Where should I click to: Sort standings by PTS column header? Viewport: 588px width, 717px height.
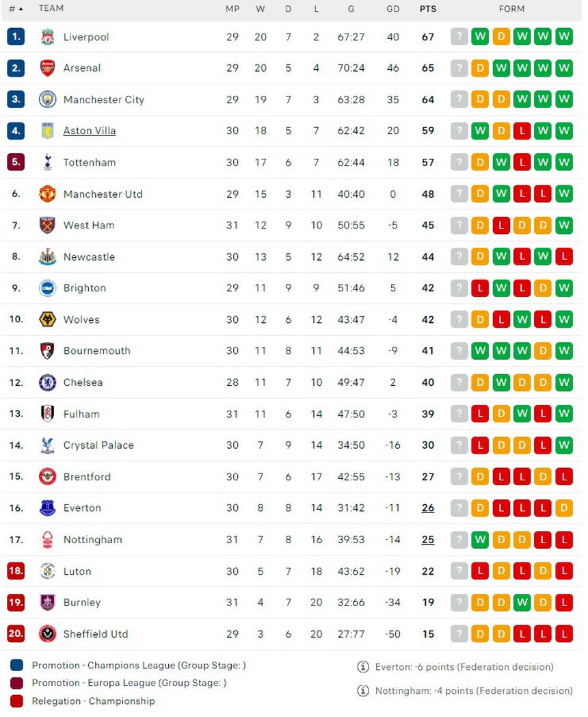point(428,9)
